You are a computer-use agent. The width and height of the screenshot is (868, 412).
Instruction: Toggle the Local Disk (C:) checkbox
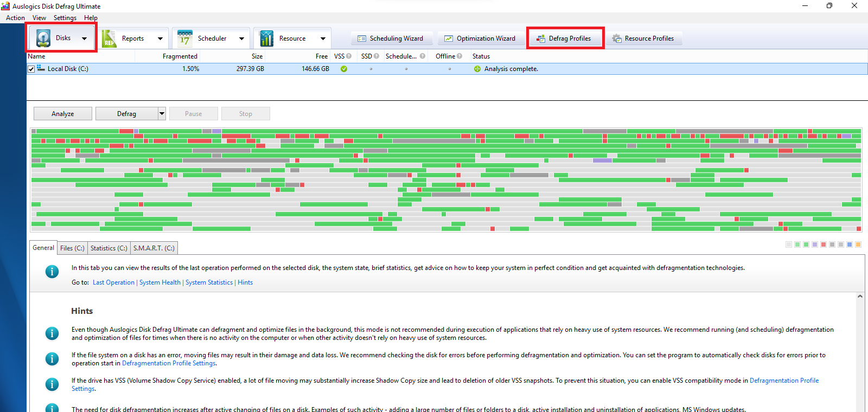[x=31, y=69]
